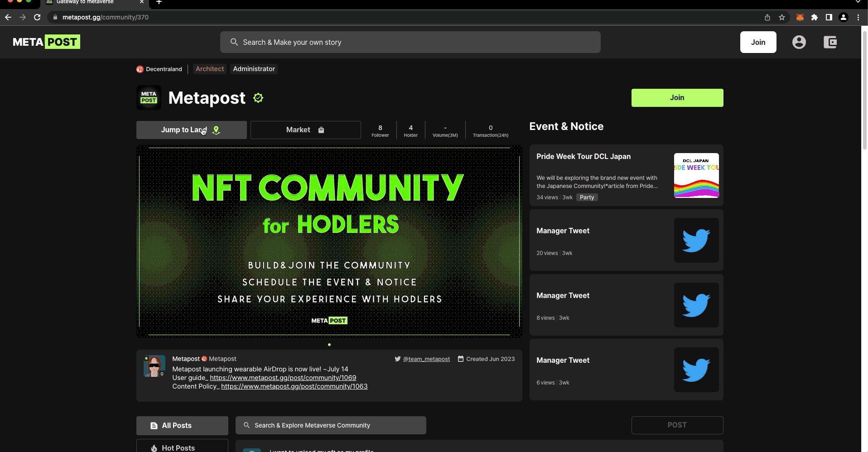Click the Event & Notice heading
Viewport: 868px width, 452px height.
pyautogui.click(x=566, y=126)
